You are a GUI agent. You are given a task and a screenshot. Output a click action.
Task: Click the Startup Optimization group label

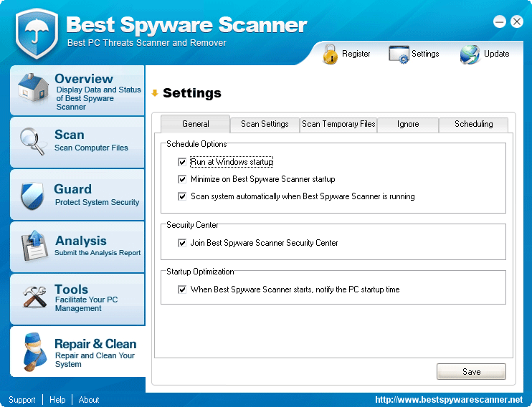click(x=200, y=272)
